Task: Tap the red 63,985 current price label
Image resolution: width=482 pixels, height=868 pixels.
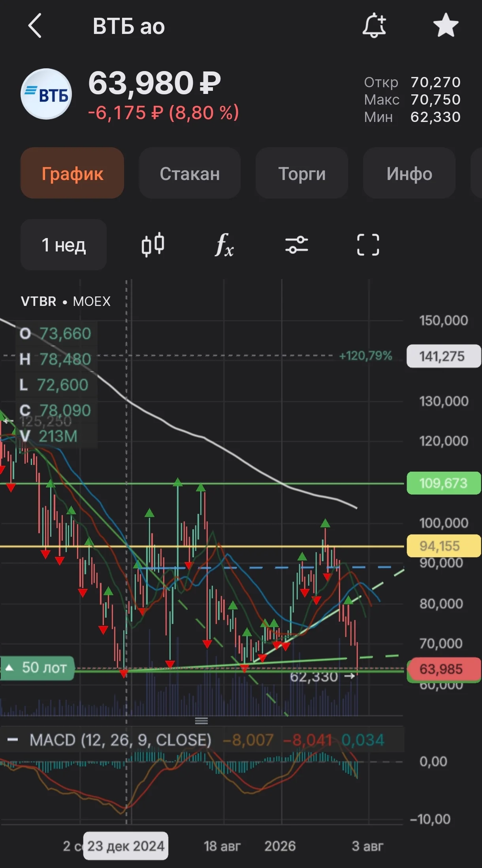Action: (x=444, y=669)
